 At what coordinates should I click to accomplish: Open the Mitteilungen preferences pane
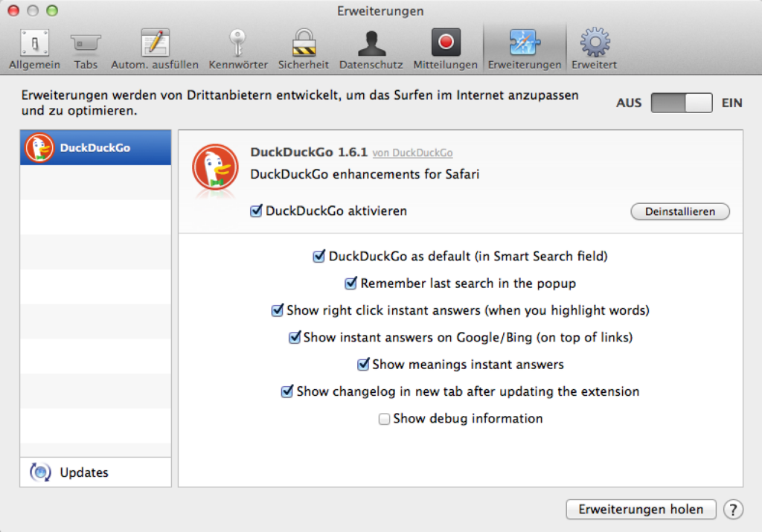pyautogui.click(x=445, y=49)
